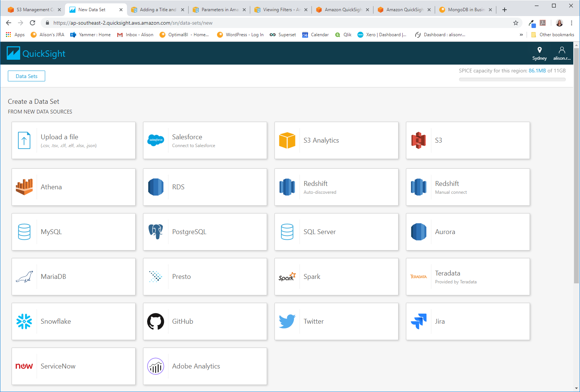Click the SQL Server cylinder icon
Image resolution: width=580 pixels, height=392 pixels.
pos(287,232)
